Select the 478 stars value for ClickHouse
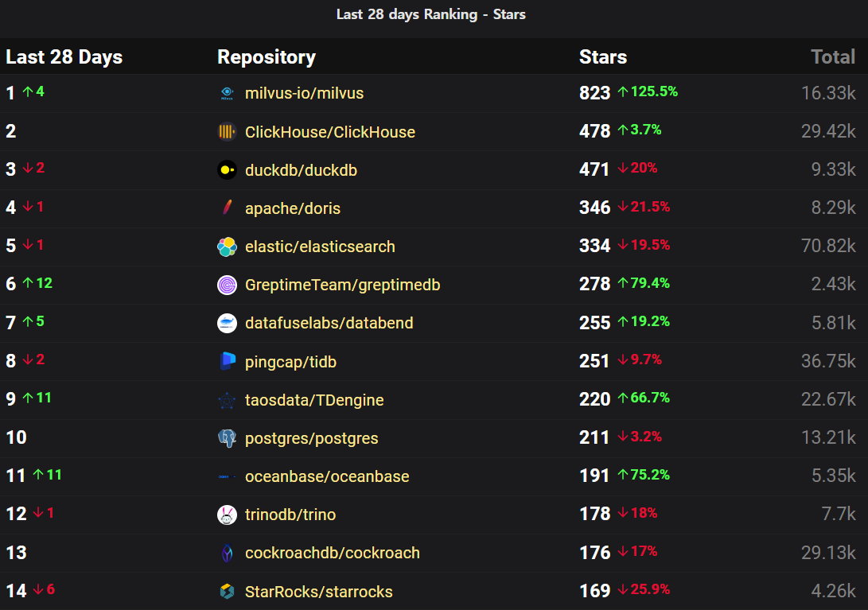868x610 pixels. [594, 131]
